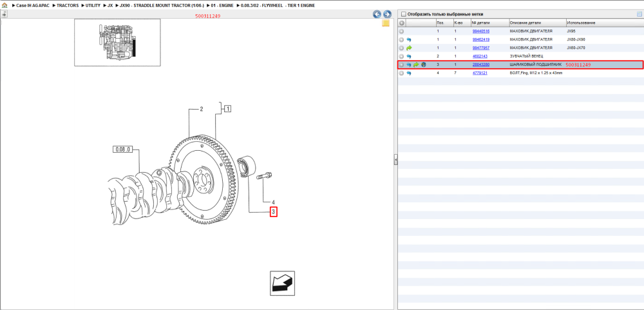Click blue arrow on row 28043280
Screen dimensions: 644x310
409,65
